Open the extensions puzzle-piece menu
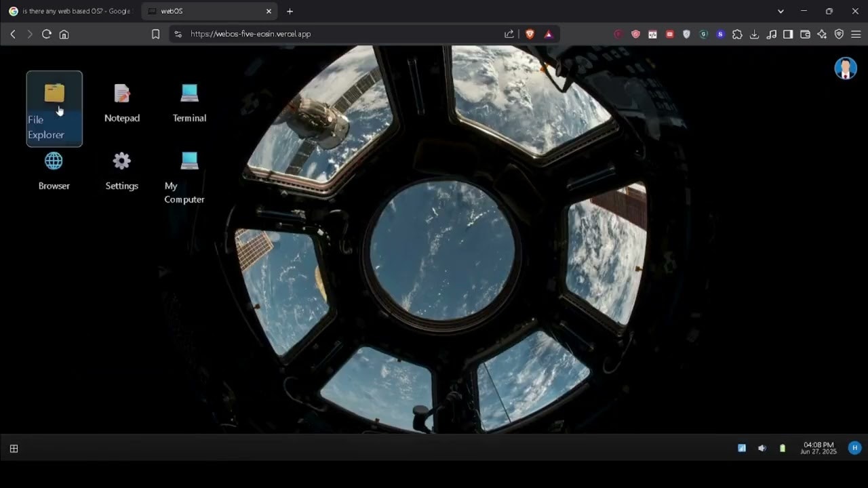868x488 pixels. coord(737,34)
